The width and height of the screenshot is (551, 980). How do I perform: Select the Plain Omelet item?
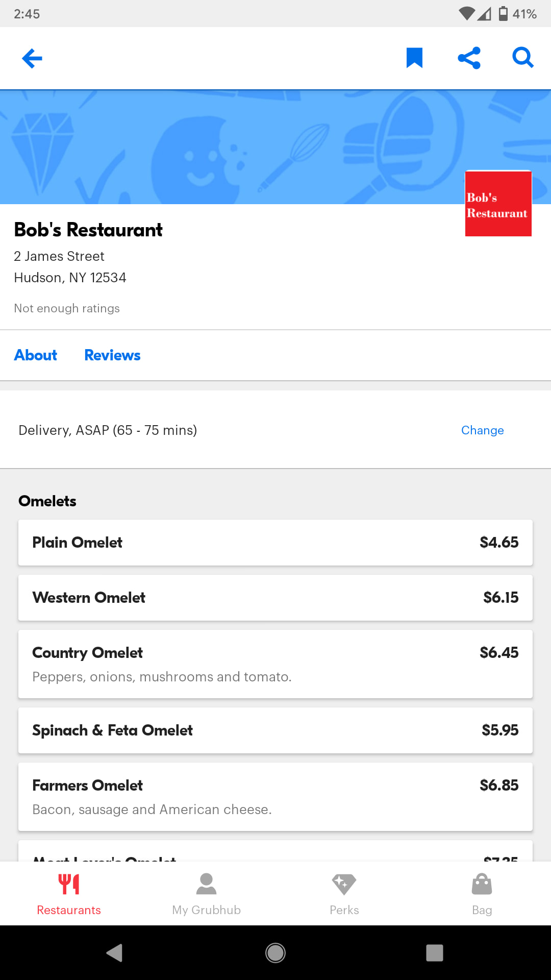click(275, 543)
